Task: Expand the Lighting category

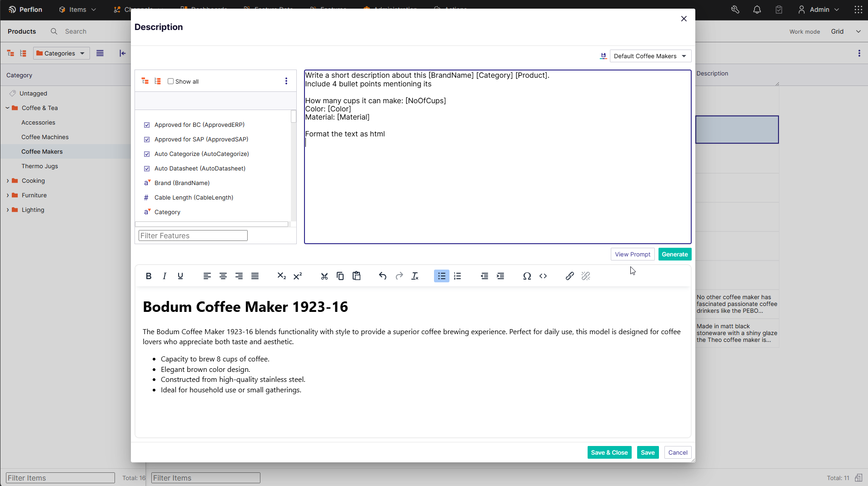Action: 7,210
